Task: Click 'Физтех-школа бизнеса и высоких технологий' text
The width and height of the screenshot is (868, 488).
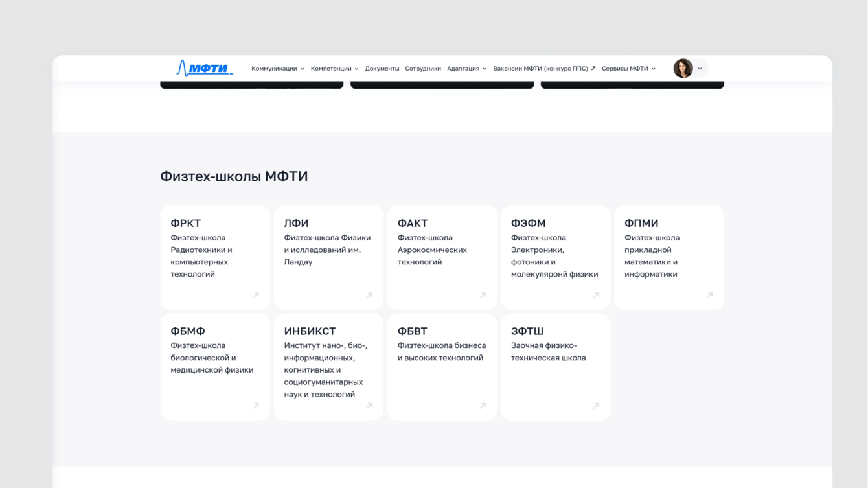Action: [x=442, y=352]
